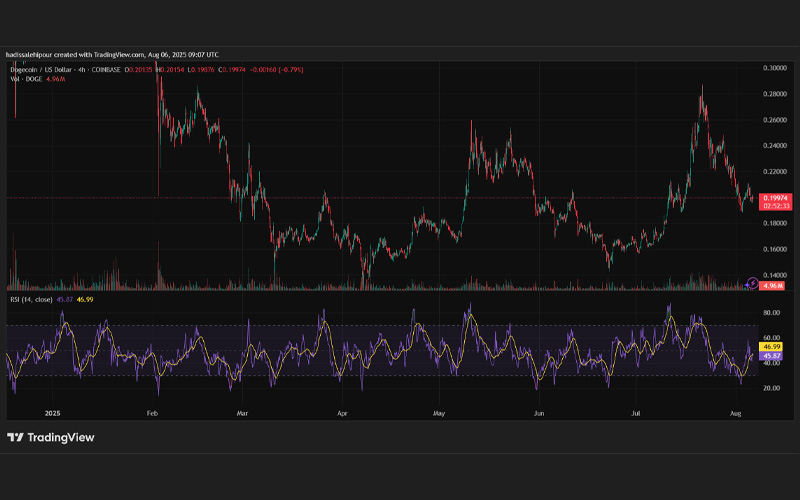Viewport: 800px width, 500px height.
Task: Click the header text 'created with TradingView.com'
Action: coord(99,55)
